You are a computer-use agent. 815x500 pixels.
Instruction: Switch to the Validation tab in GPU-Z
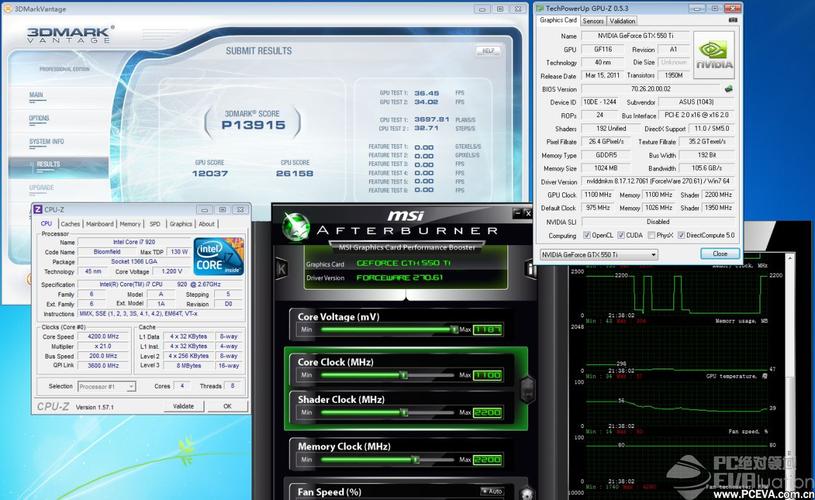(x=622, y=21)
